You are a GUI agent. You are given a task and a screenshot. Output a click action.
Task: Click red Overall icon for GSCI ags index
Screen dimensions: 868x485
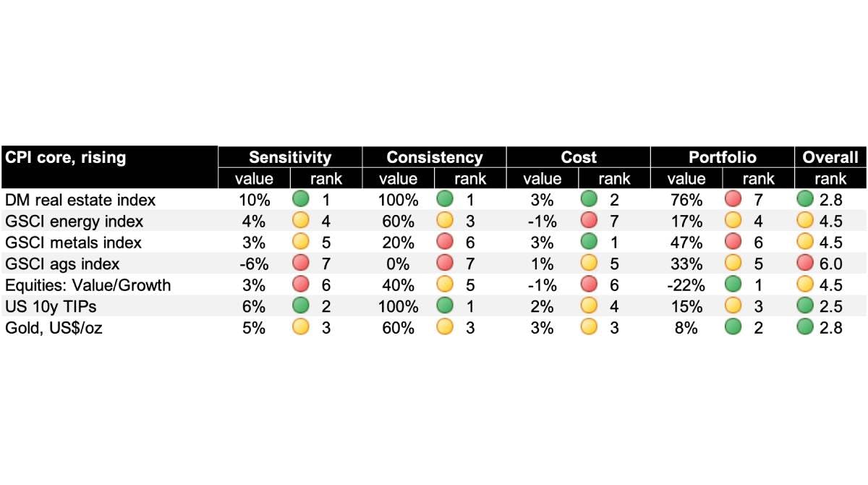tap(807, 264)
